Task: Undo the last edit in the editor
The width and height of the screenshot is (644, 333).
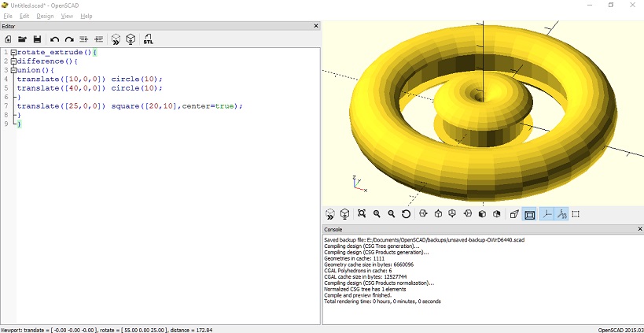Action: point(54,39)
